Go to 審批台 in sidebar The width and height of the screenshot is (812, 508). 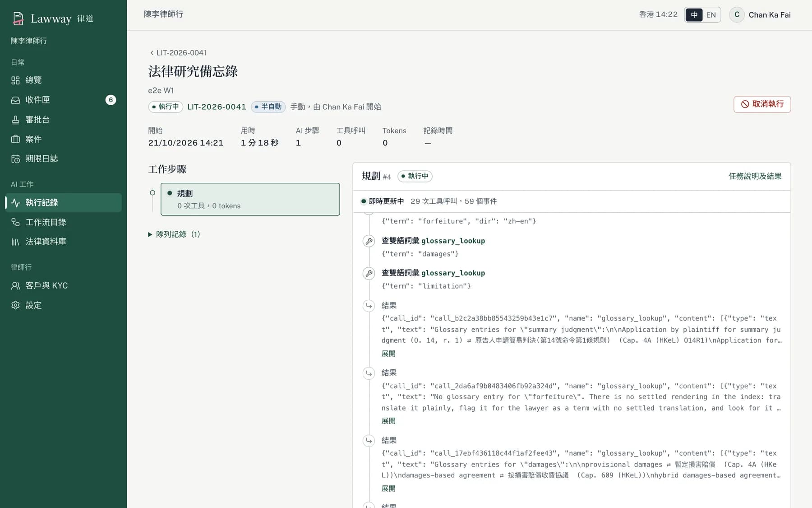coord(63,120)
